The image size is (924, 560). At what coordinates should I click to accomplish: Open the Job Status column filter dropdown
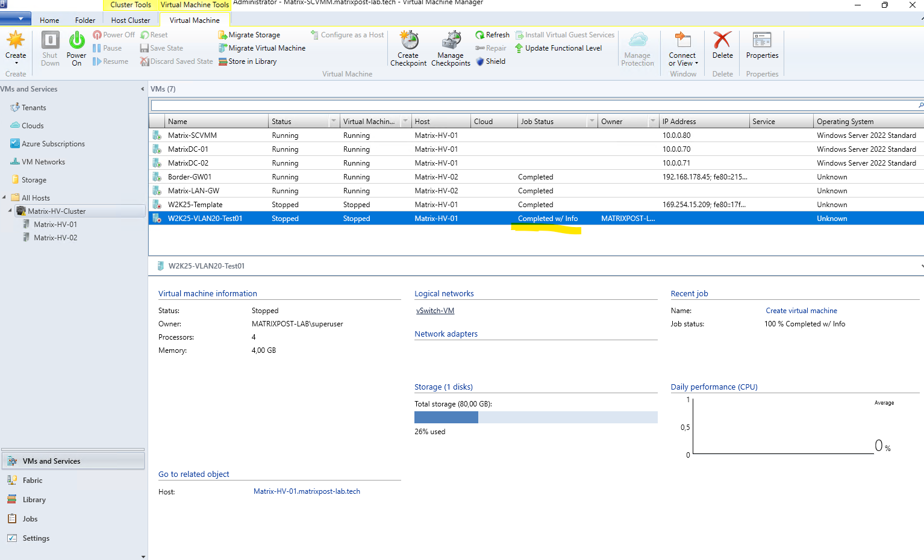(592, 122)
